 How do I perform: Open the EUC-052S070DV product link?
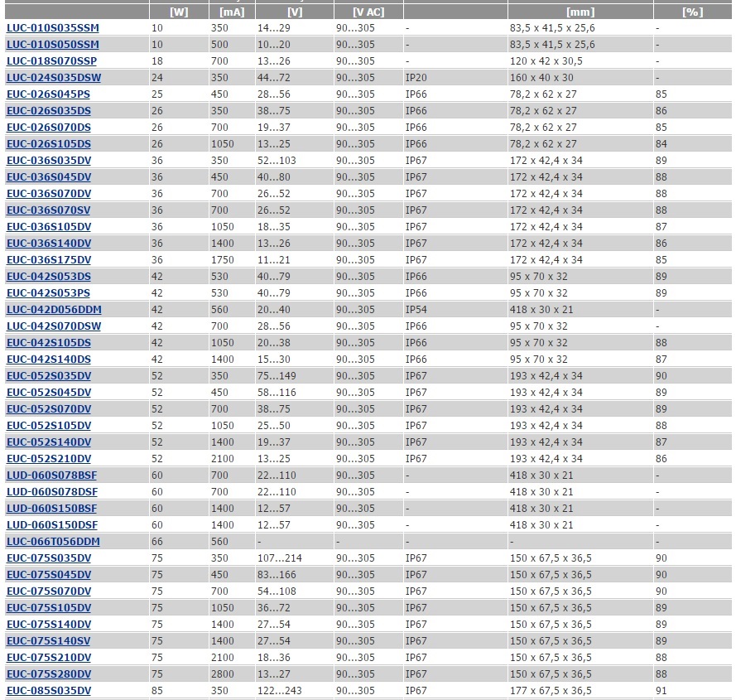point(49,408)
